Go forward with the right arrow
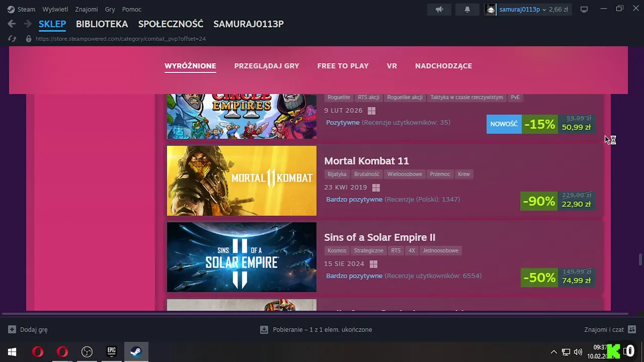This screenshot has width=644, height=362. 28,24
